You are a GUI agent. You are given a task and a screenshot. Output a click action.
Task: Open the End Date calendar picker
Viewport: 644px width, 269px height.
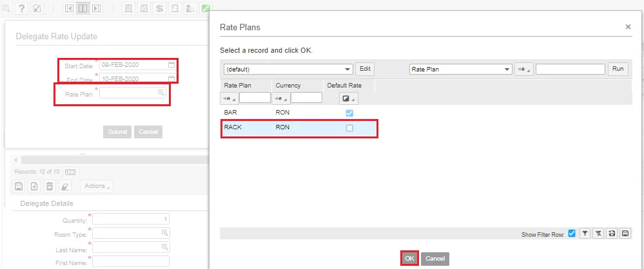click(171, 79)
